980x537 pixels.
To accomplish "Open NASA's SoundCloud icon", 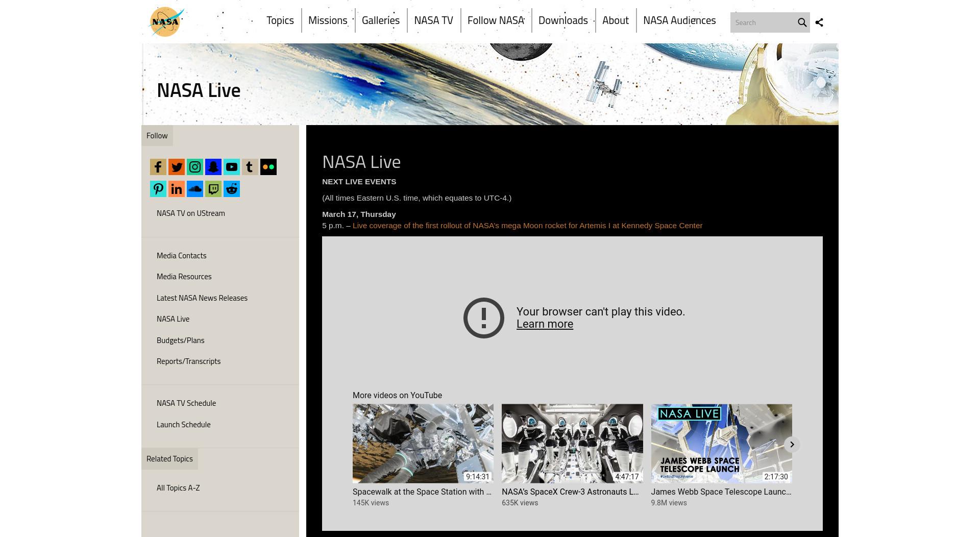I will tap(195, 189).
